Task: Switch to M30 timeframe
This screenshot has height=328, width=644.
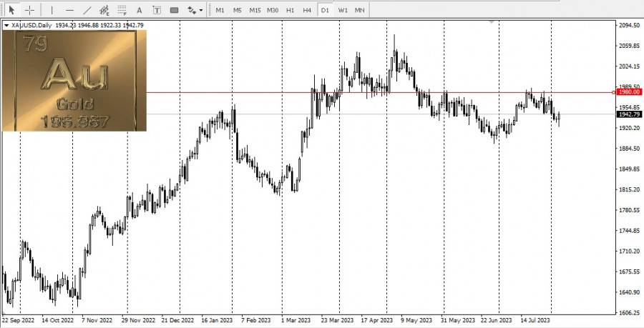Action: tap(273, 10)
